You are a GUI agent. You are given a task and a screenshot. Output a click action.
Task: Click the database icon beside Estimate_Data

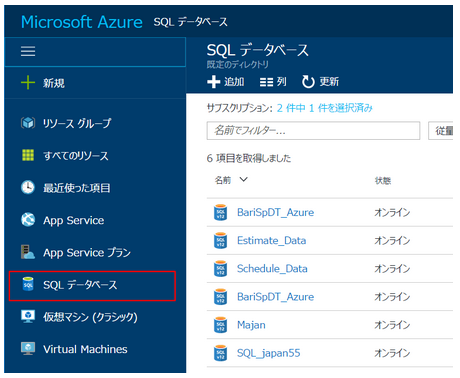[220, 241]
